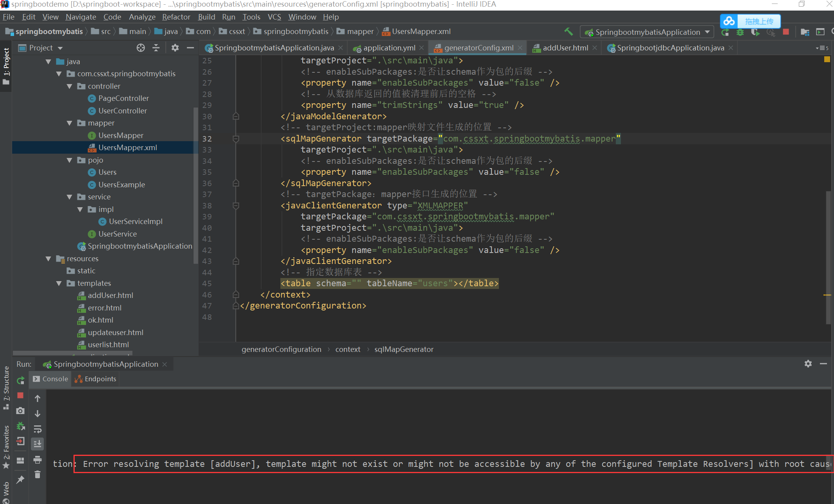Fold the sqlMapGenerator block at line 32

[x=236, y=139]
